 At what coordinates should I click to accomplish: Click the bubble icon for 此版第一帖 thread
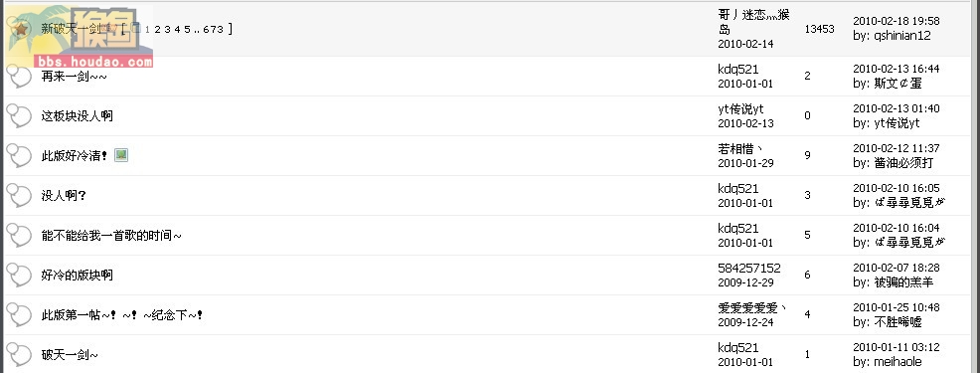19,314
